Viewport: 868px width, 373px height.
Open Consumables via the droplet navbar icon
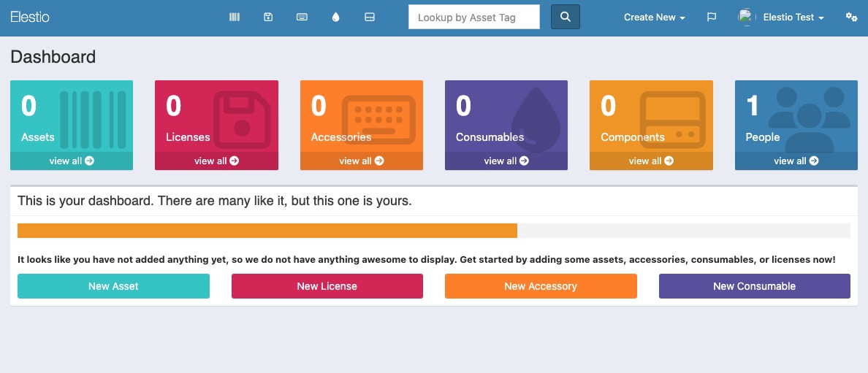point(335,17)
